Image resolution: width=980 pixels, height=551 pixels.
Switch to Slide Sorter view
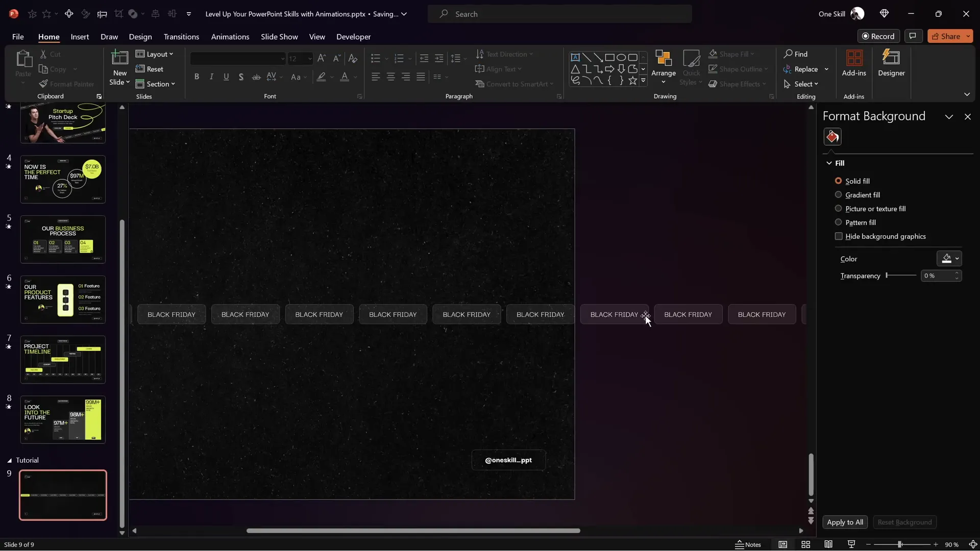pyautogui.click(x=805, y=544)
